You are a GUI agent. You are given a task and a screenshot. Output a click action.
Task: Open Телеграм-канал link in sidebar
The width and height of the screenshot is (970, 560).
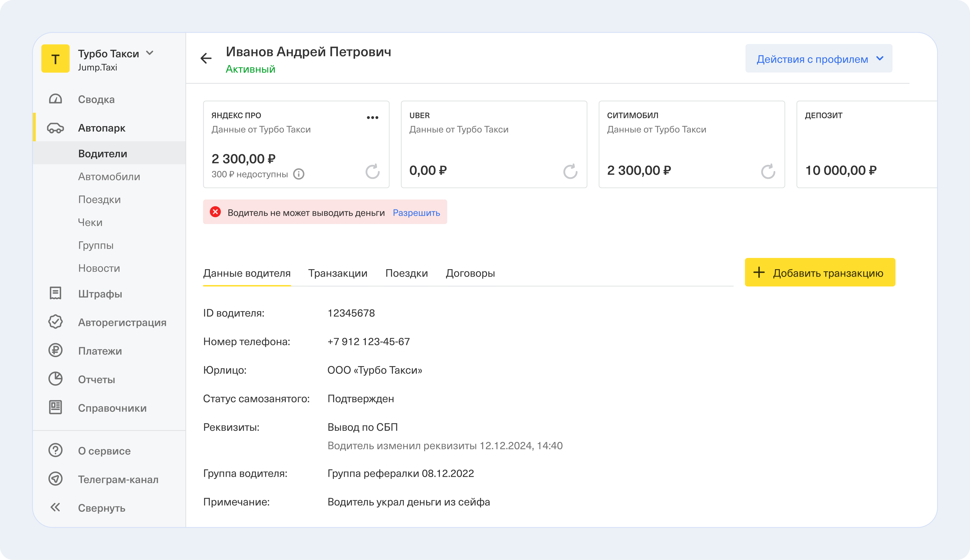coord(118,479)
